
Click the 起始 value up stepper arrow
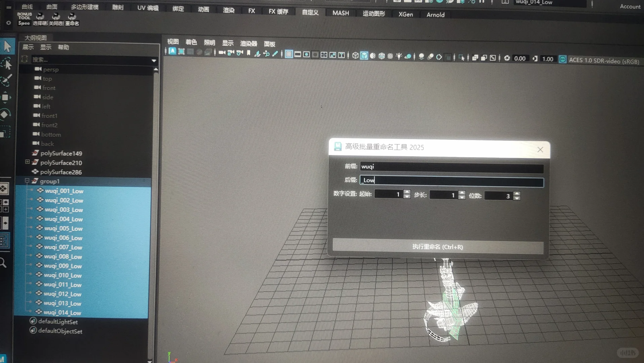tap(407, 192)
